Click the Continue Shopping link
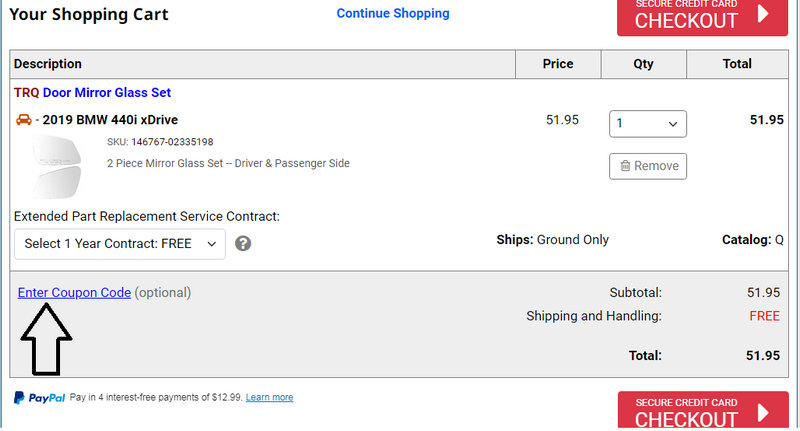The width and height of the screenshot is (800, 431). pyautogui.click(x=393, y=13)
